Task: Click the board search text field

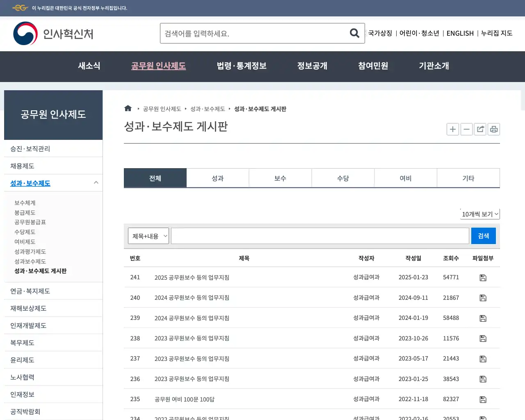Action: (x=320, y=236)
